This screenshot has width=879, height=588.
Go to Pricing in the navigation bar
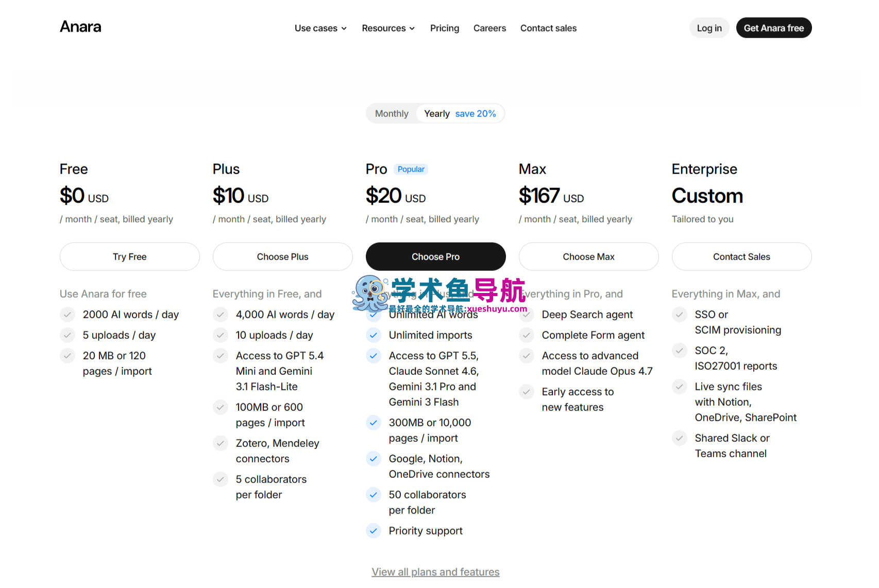(x=445, y=28)
